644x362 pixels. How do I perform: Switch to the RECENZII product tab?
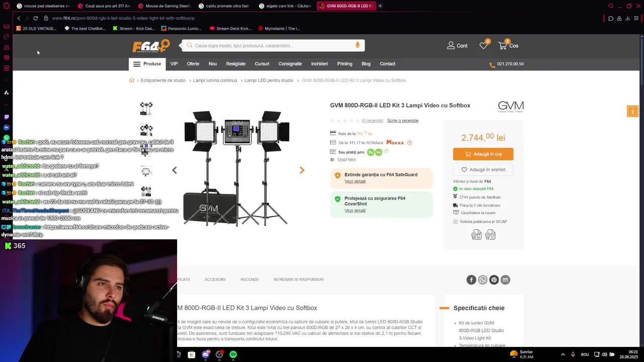(250, 280)
